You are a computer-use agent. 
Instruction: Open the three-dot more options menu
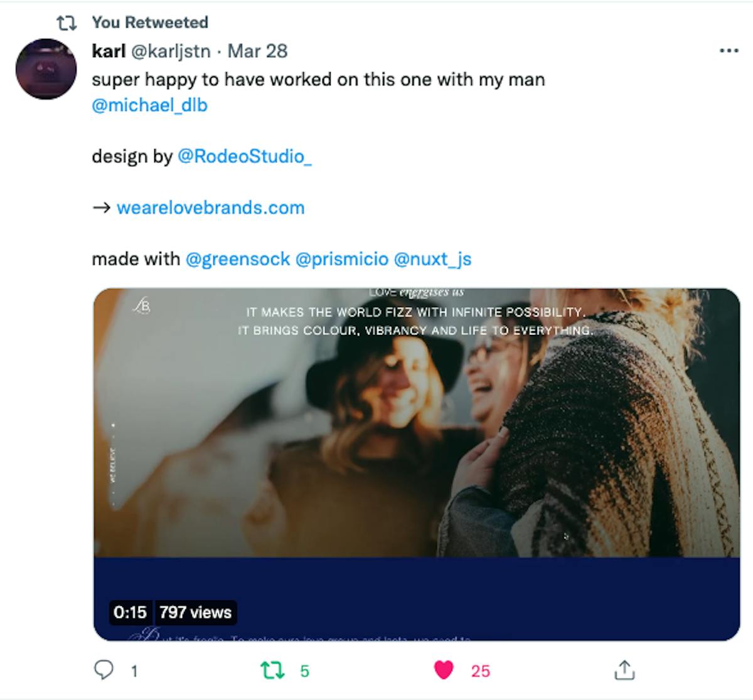[x=729, y=51]
